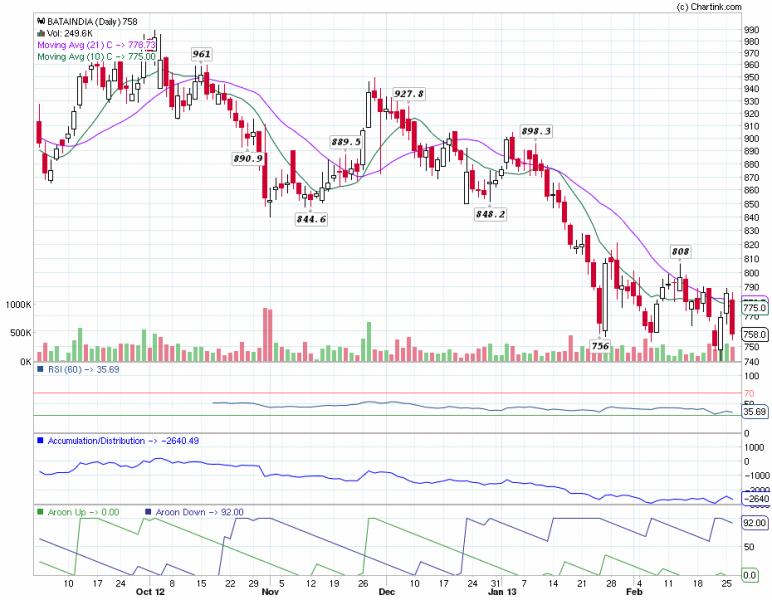Image resolution: width=772 pixels, height=600 pixels.
Task: Click the 800 price axis label
Action: (x=751, y=273)
